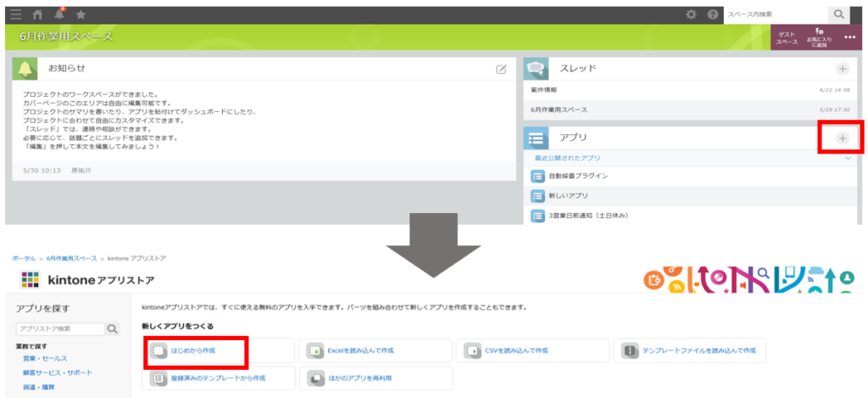Open the notifications bell icon

tap(59, 14)
